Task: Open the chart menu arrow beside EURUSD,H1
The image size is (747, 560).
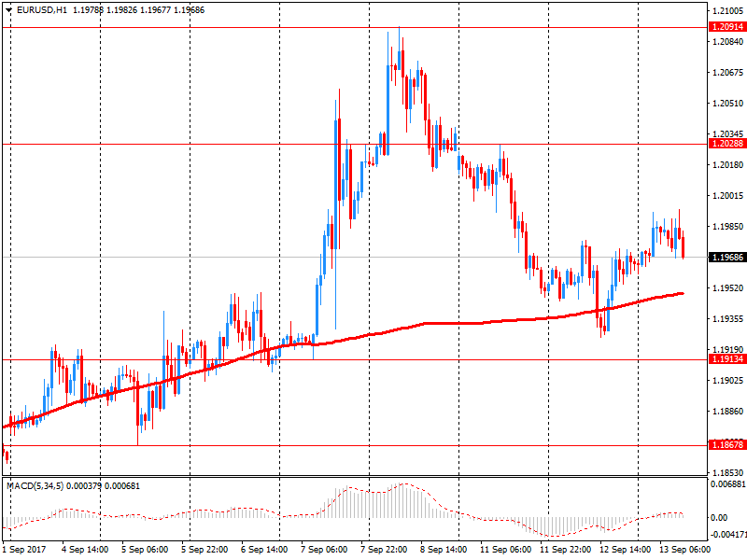Action: coord(8,10)
